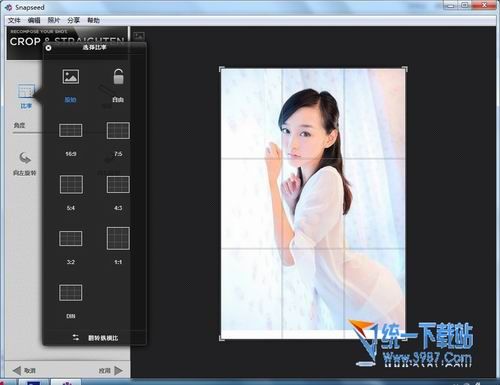Click the angle straighten slider track

(28, 133)
